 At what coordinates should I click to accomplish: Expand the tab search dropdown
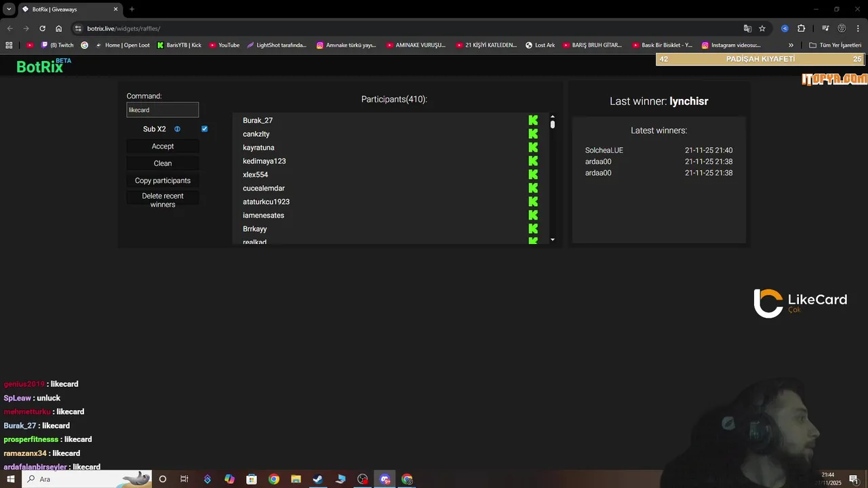click(x=9, y=9)
